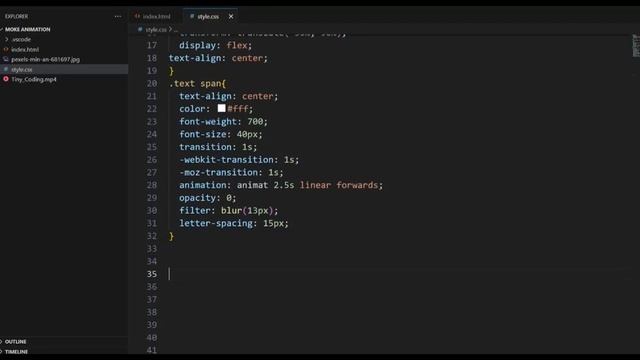Collapse the MOKE ANIMATION folder section

27,29
